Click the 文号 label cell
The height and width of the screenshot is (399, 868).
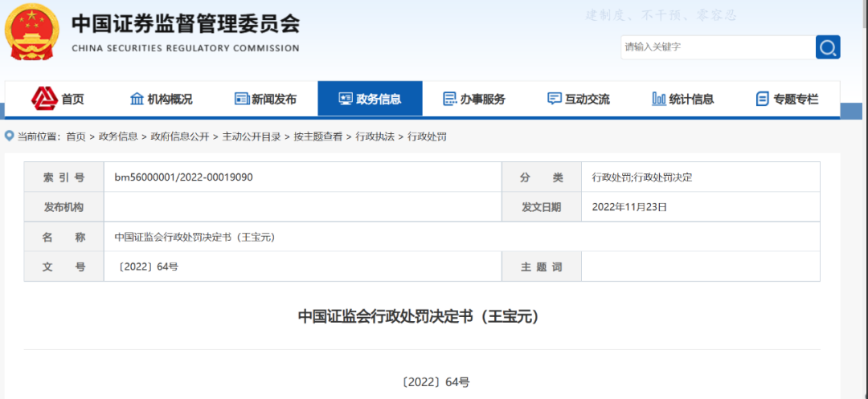click(63, 267)
